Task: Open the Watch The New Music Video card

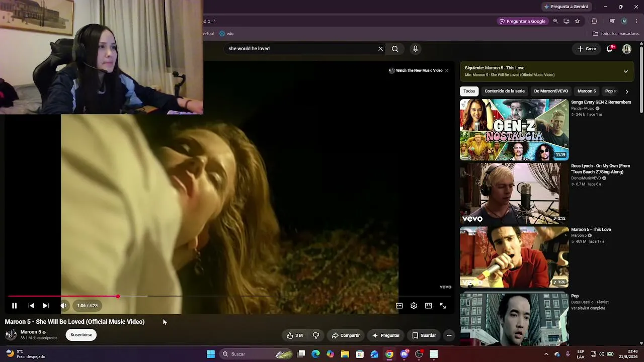Action: (416, 70)
